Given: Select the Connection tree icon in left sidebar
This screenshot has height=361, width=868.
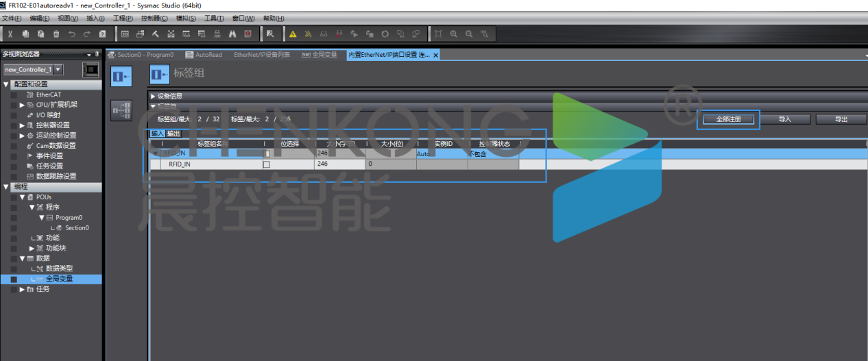Looking at the screenshot, I should 121,110.
